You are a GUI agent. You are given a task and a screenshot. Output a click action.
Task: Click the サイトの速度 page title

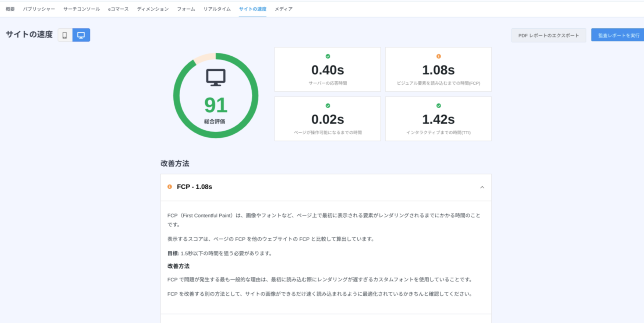(29, 35)
